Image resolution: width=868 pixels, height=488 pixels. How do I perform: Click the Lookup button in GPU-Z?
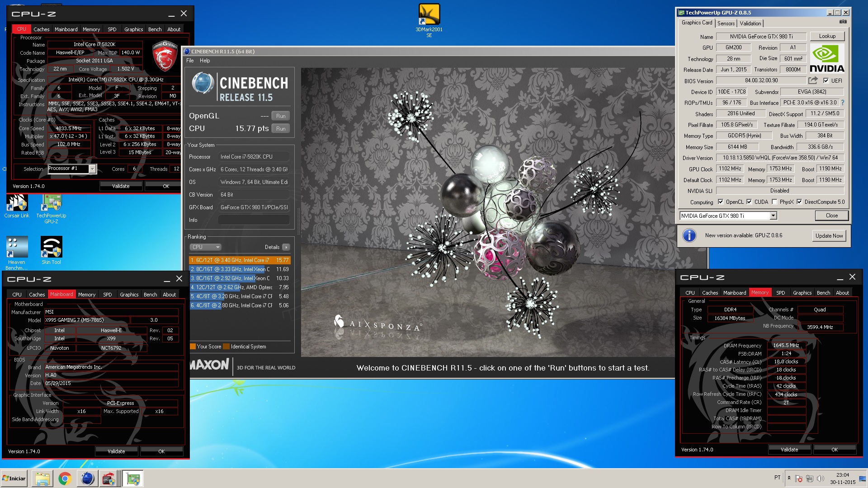(827, 36)
